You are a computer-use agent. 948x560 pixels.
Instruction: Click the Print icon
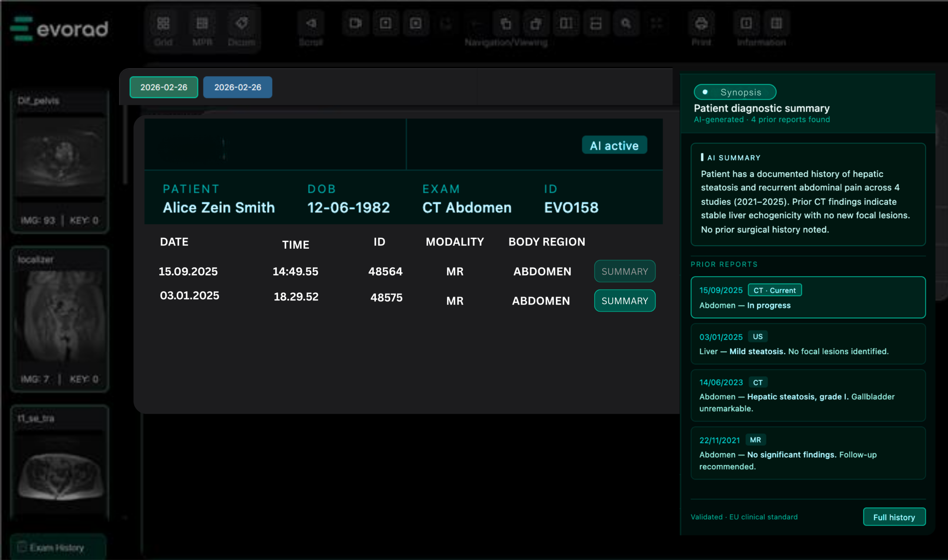701,24
